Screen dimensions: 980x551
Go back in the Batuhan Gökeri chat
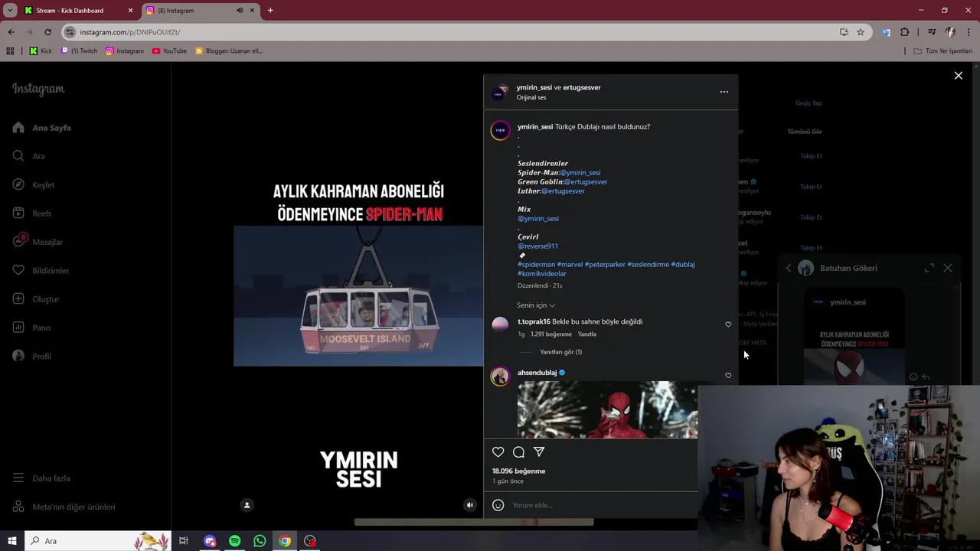coord(789,268)
